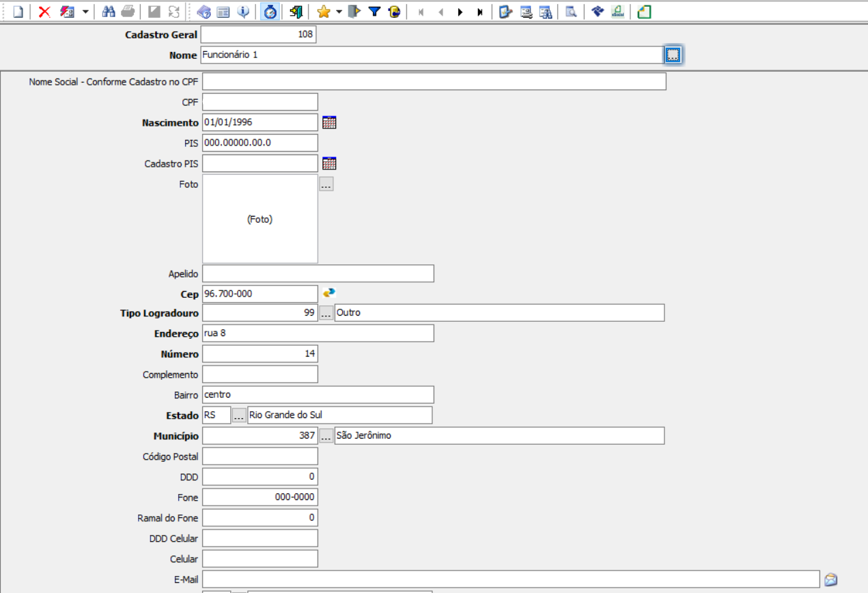Viewport: 868px width, 593px height.
Task: Click the red X delete icon
Action: [44, 12]
